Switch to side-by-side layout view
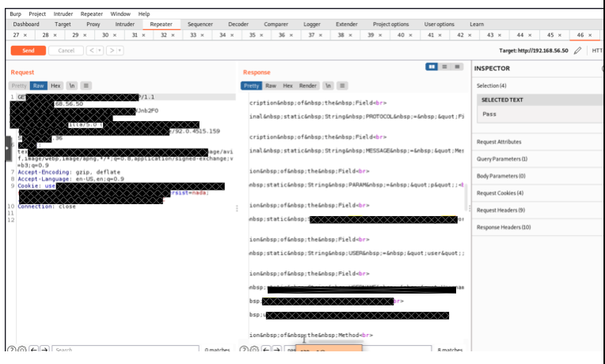The image size is (605, 364). click(432, 66)
